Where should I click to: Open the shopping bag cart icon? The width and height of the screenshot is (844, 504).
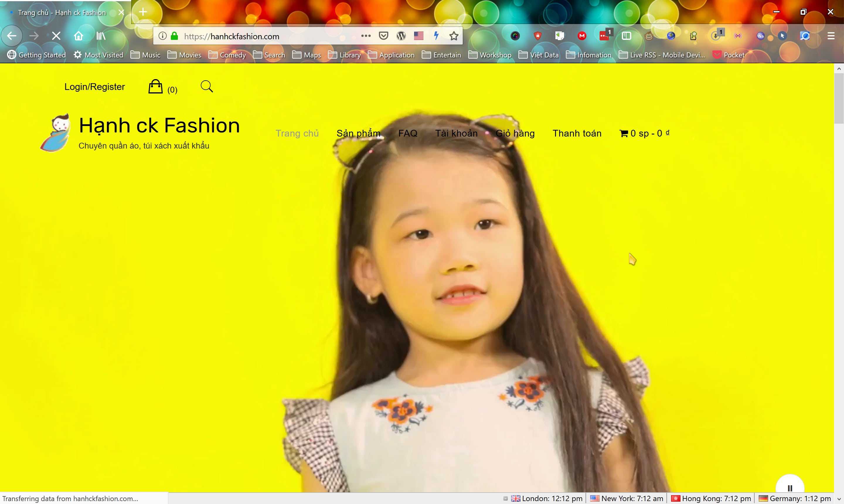[x=156, y=86]
